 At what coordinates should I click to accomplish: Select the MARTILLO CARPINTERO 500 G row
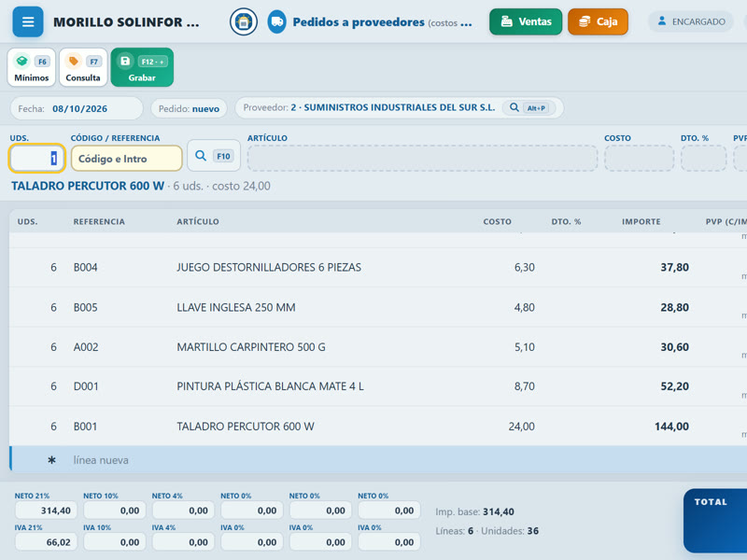378,346
